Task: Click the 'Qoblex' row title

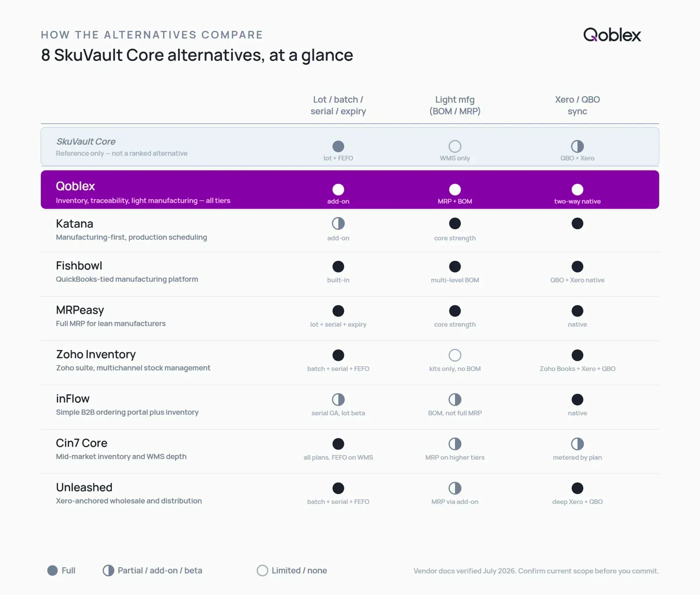Action: [75, 186]
